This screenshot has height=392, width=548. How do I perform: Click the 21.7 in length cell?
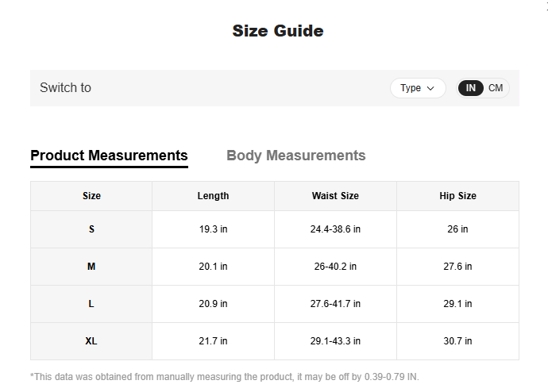click(213, 341)
